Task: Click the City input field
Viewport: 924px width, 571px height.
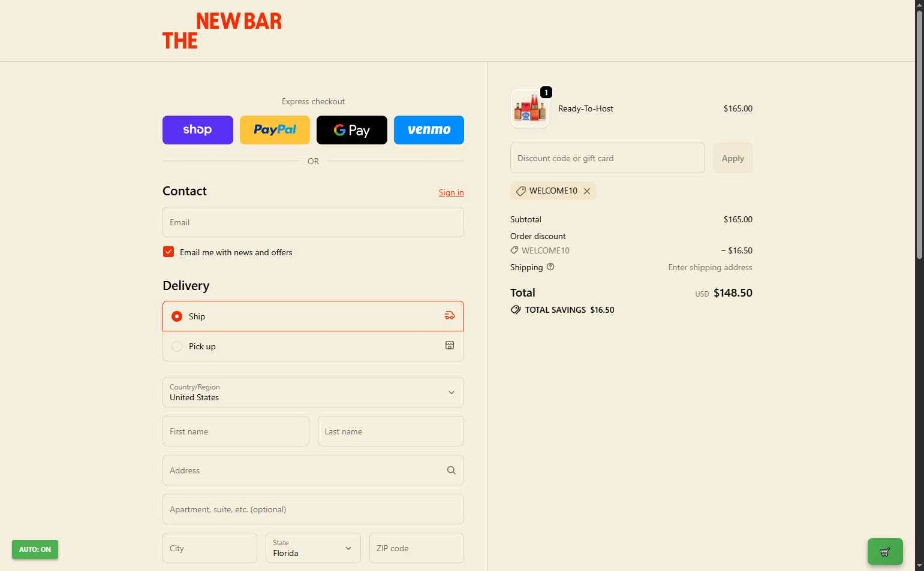Action: (210, 548)
